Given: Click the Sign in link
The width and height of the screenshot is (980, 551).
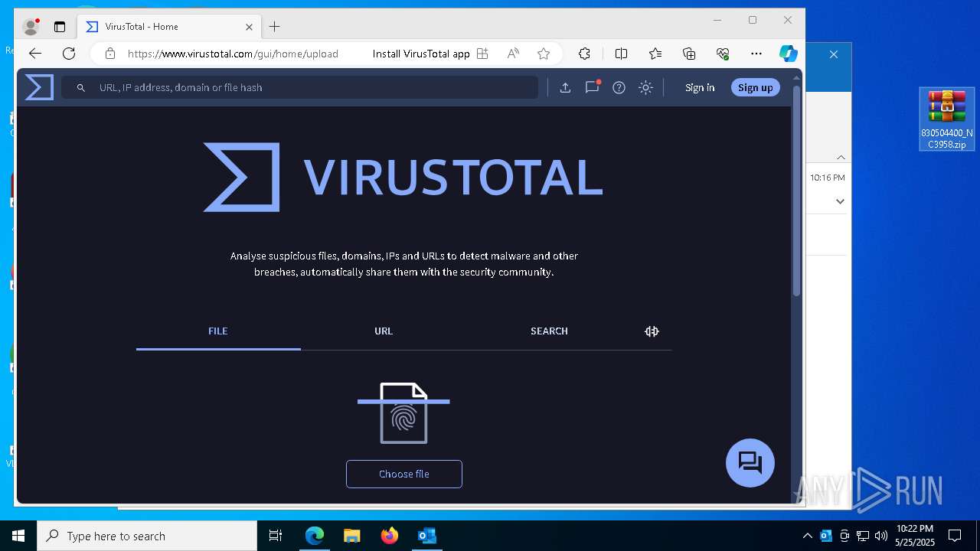Looking at the screenshot, I should (x=700, y=87).
